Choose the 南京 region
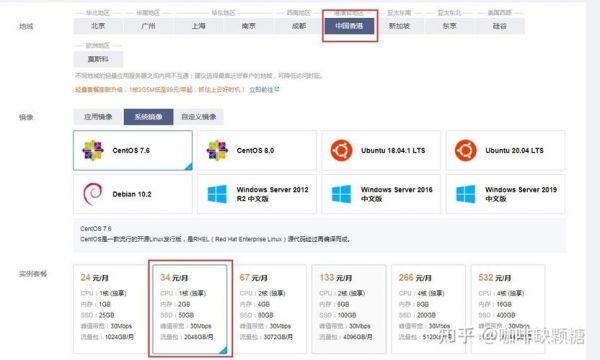This screenshot has height=360, width=600. [249, 26]
